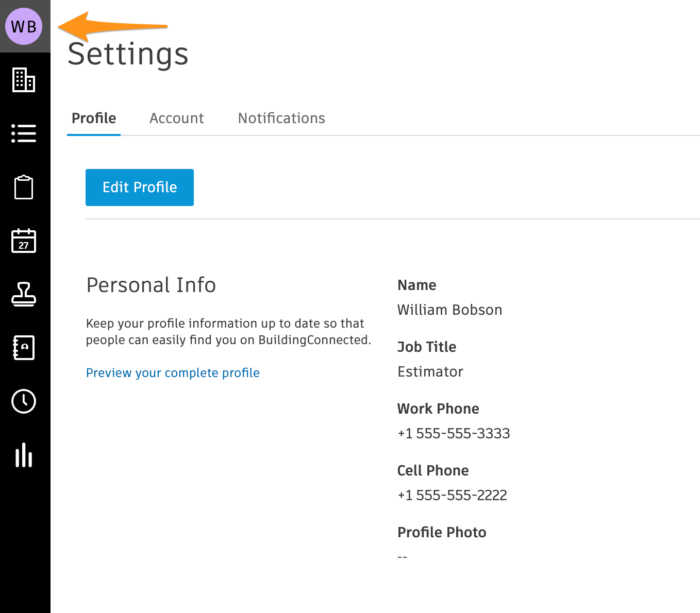Follow the Preview your complete profile link
The image size is (700, 613).
click(x=173, y=373)
